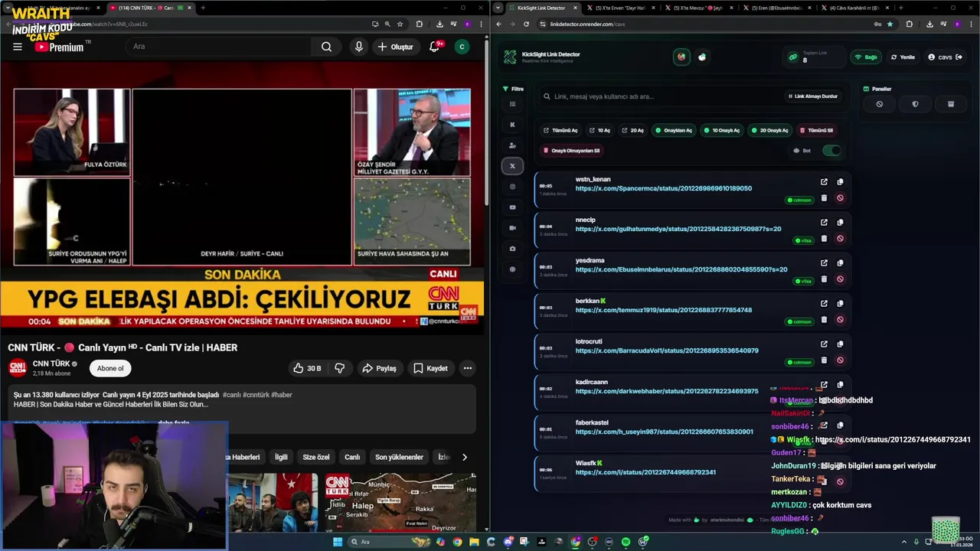The width and height of the screenshot is (980, 551).
Task: Open ten links with 10 Aç
Action: (599, 130)
